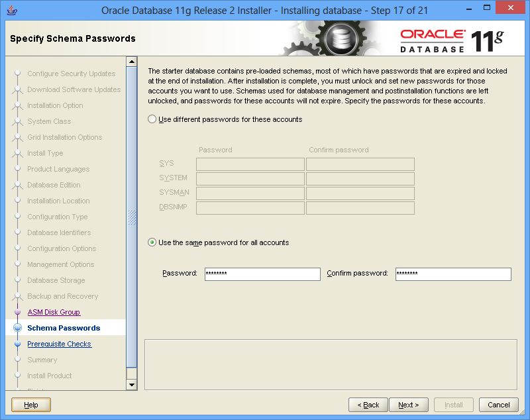Viewport: 530px width, 420px height.
Task: Click the ASM Disk Group step bullet icon
Action: click(x=18, y=312)
